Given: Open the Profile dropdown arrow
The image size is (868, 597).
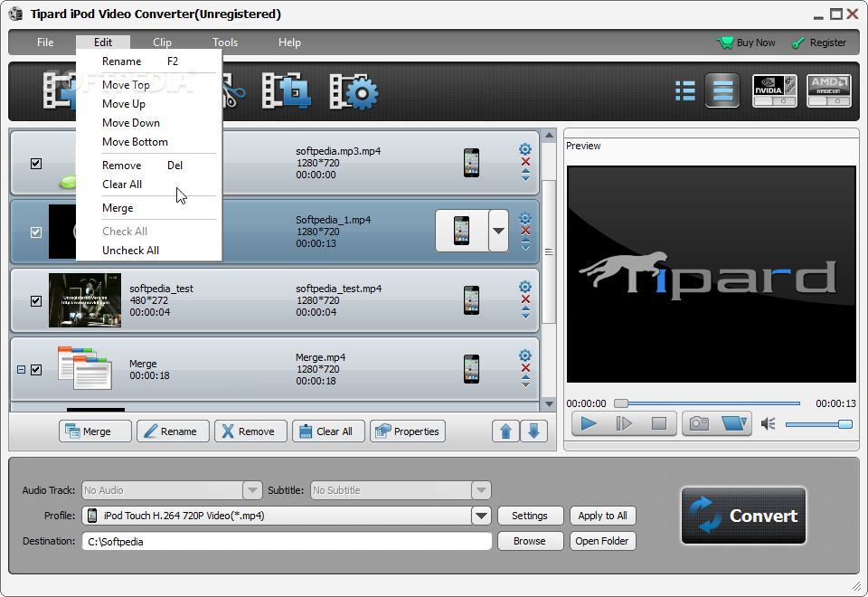Looking at the screenshot, I should tap(481, 516).
